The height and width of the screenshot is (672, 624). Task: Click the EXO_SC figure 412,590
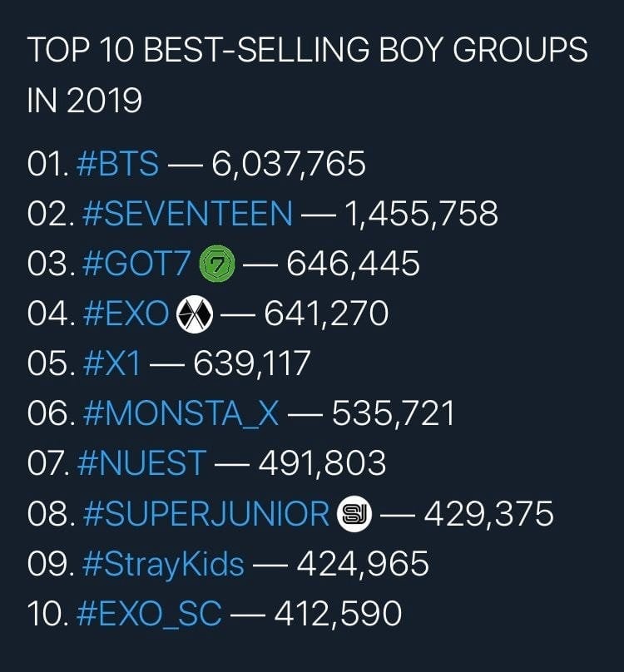tap(338, 614)
